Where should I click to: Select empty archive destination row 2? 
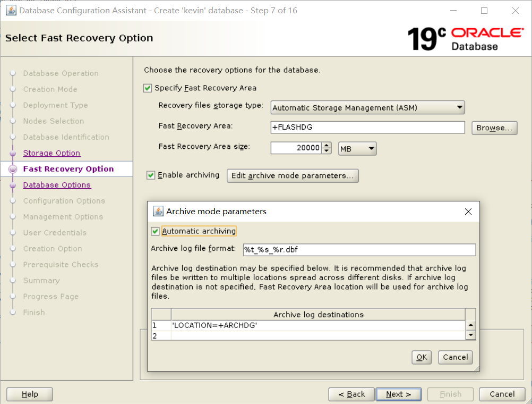[318, 336]
